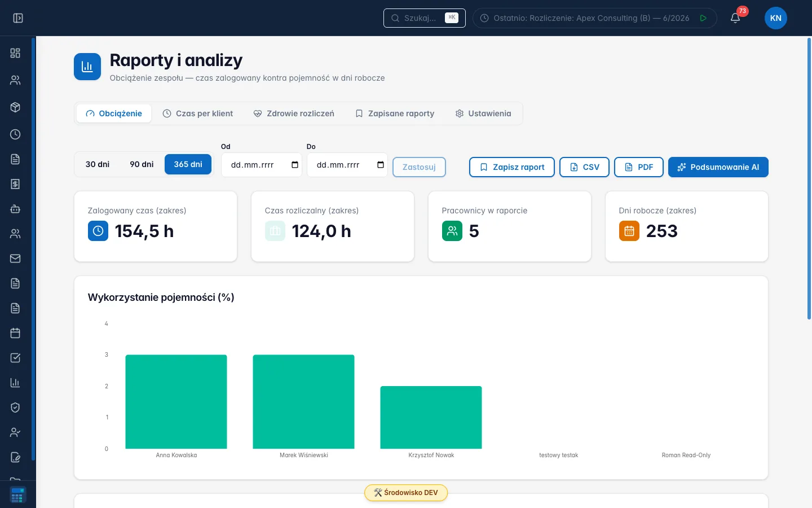The image size is (812, 508).
Task: Click Krzysztof Nowak's chart bar
Action: [x=431, y=418]
